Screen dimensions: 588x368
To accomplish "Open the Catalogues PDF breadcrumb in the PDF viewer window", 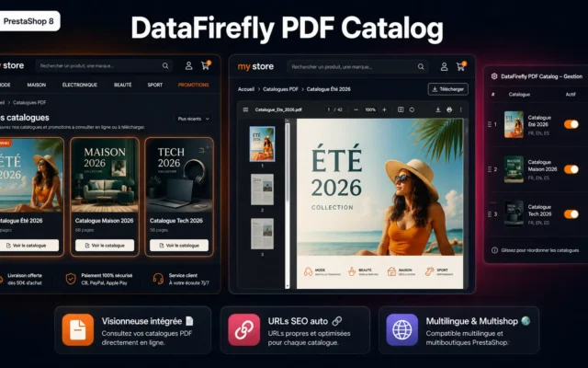I will tap(280, 89).
